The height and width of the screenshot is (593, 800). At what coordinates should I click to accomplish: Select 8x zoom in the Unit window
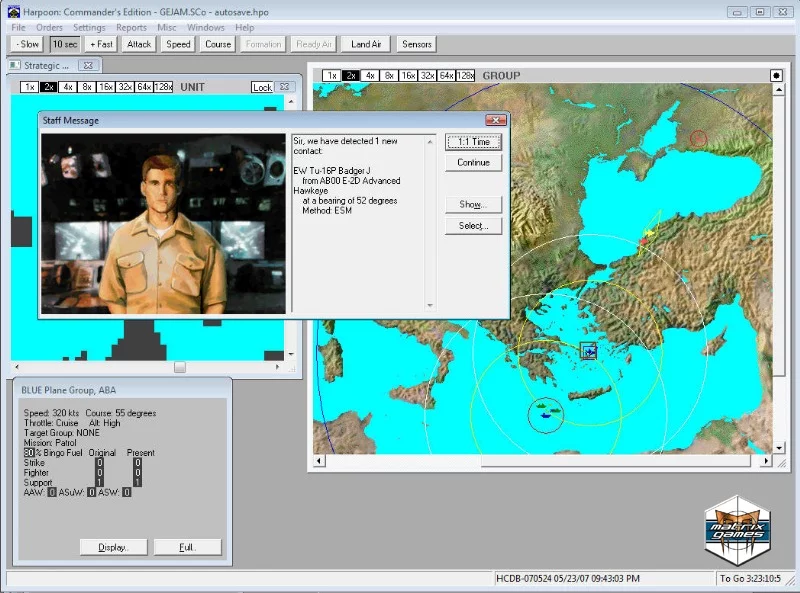pyautogui.click(x=86, y=87)
